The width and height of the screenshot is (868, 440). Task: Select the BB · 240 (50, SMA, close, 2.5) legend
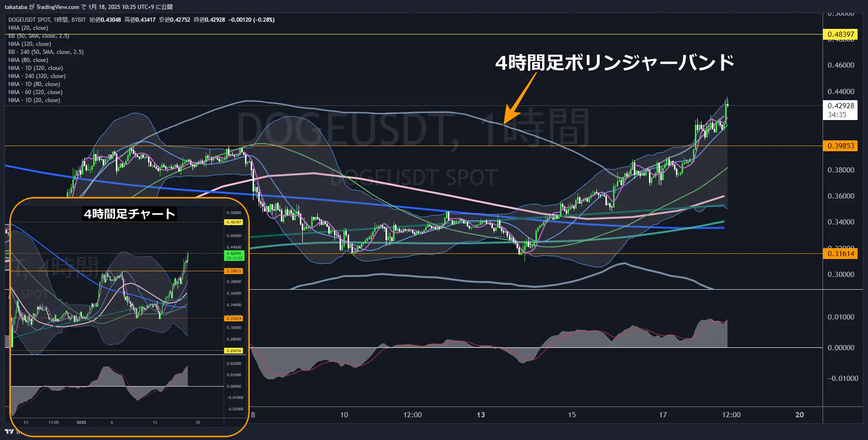tap(46, 52)
